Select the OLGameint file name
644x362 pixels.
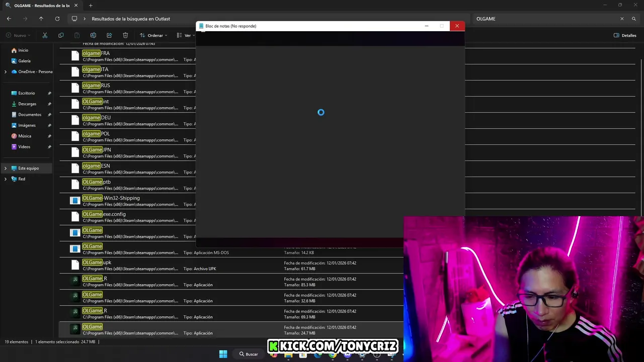click(96, 102)
